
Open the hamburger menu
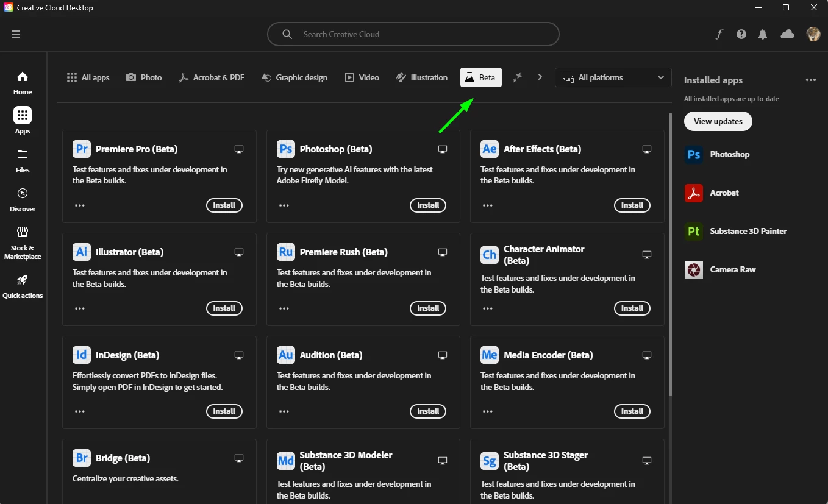click(x=16, y=34)
